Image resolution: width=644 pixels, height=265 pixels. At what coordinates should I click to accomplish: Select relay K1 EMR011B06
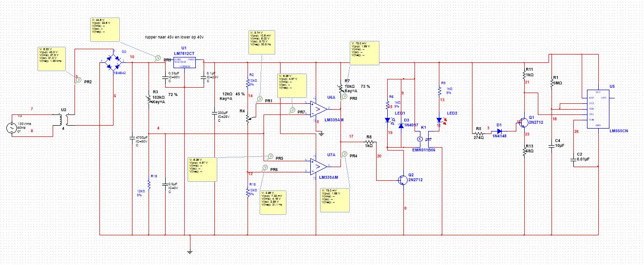point(425,139)
